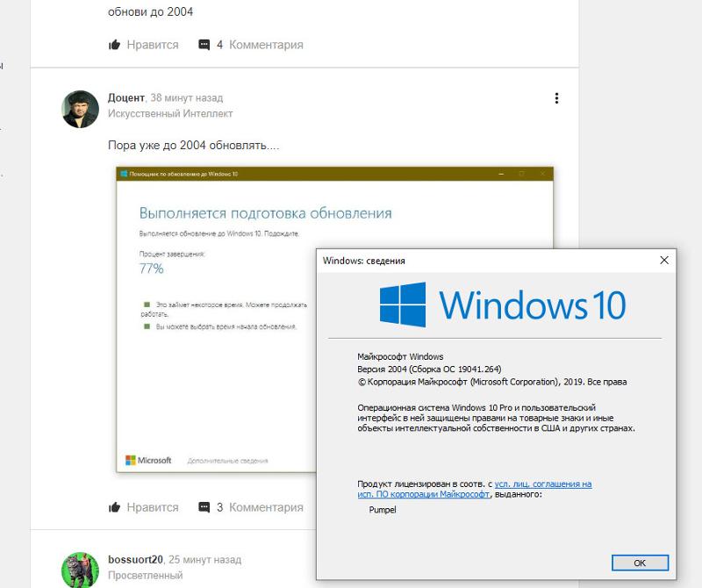
Task: Select text 'Версия 2004 (Сборка ОС 19041.264)'
Action: 429,369
